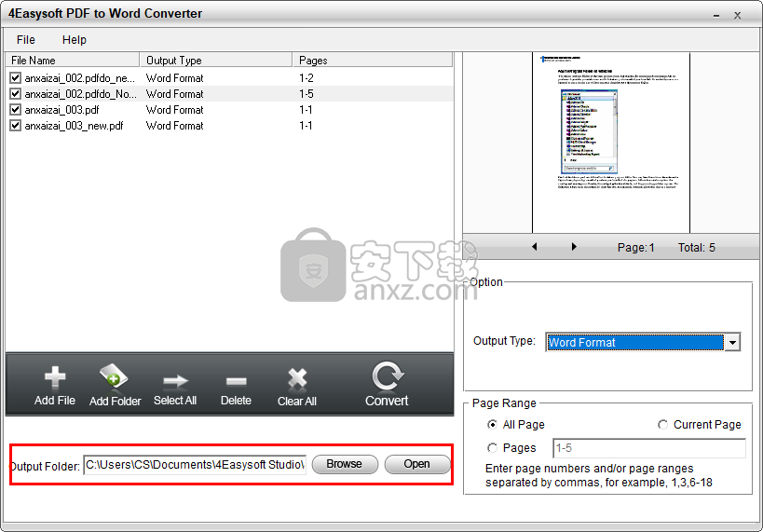
Task: Click the Output Type column header
Action: (x=216, y=60)
